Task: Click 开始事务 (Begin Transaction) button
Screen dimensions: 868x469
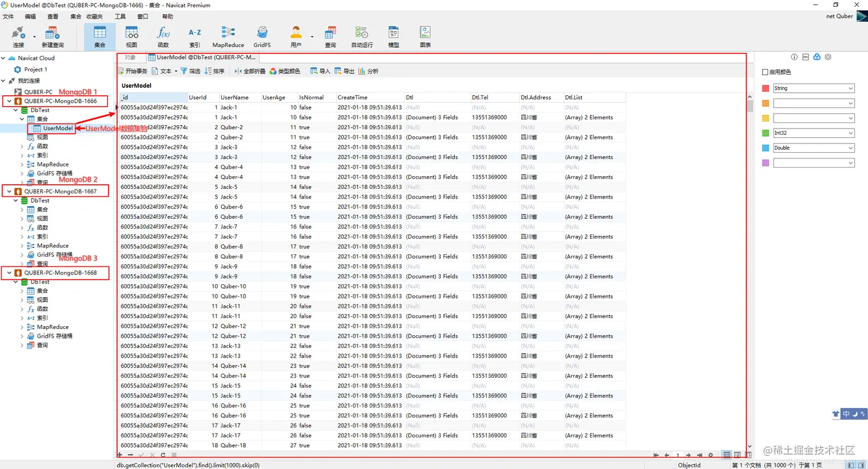Action: pos(133,71)
